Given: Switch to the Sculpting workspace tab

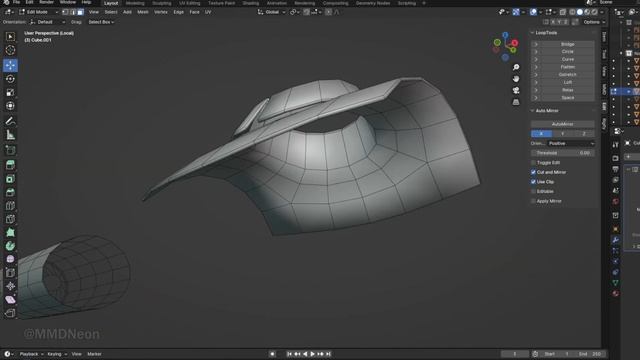Looking at the screenshot, I should [x=162, y=3].
